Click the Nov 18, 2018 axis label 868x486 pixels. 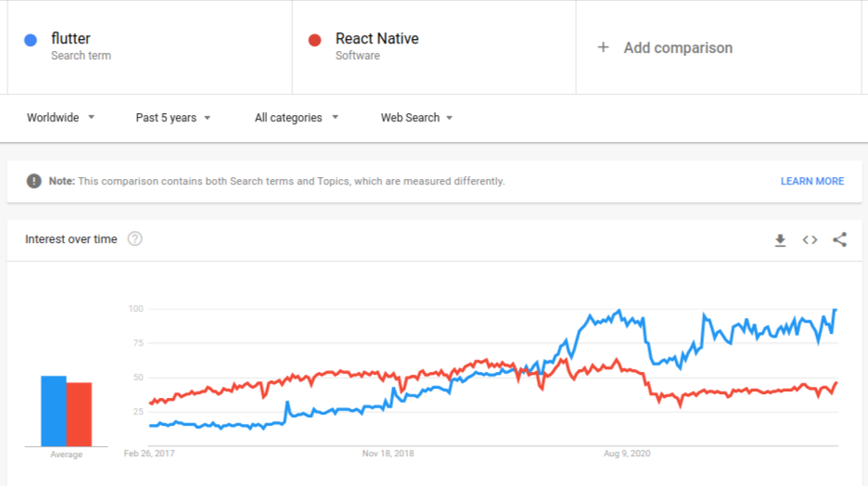388,454
